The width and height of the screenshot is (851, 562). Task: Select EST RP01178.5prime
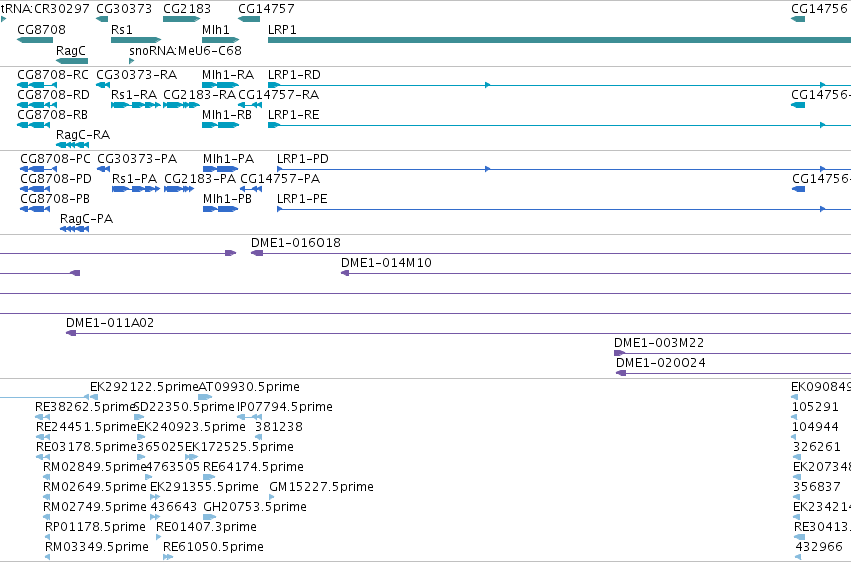(x=96, y=528)
